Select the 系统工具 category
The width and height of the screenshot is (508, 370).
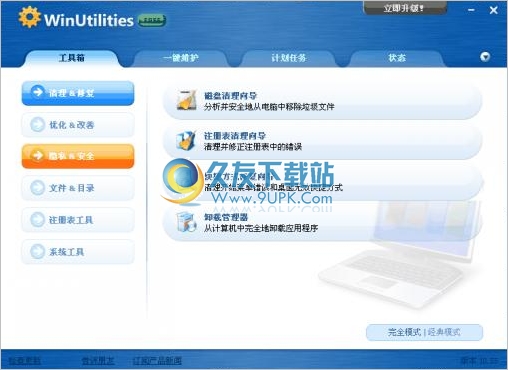[x=78, y=252]
